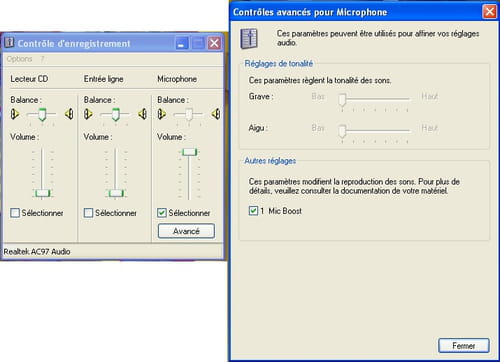Close the Contrôle d'enregistrement window

point(214,43)
